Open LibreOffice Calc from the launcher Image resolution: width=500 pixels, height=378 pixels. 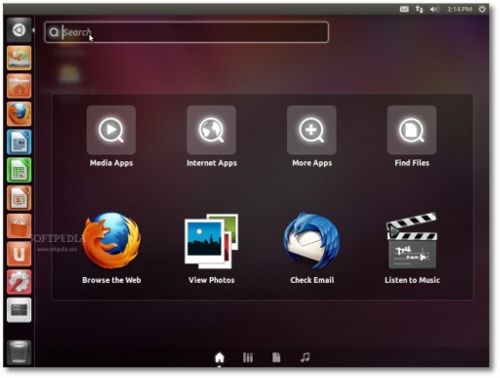click(19, 170)
